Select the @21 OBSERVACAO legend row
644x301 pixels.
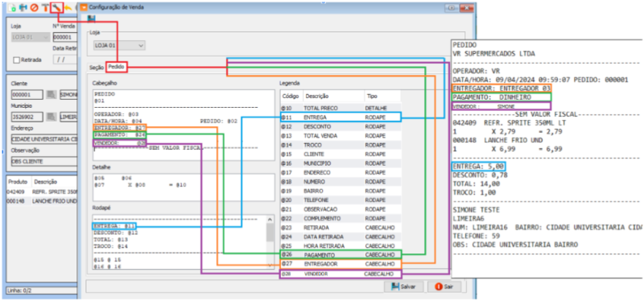click(x=341, y=209)
